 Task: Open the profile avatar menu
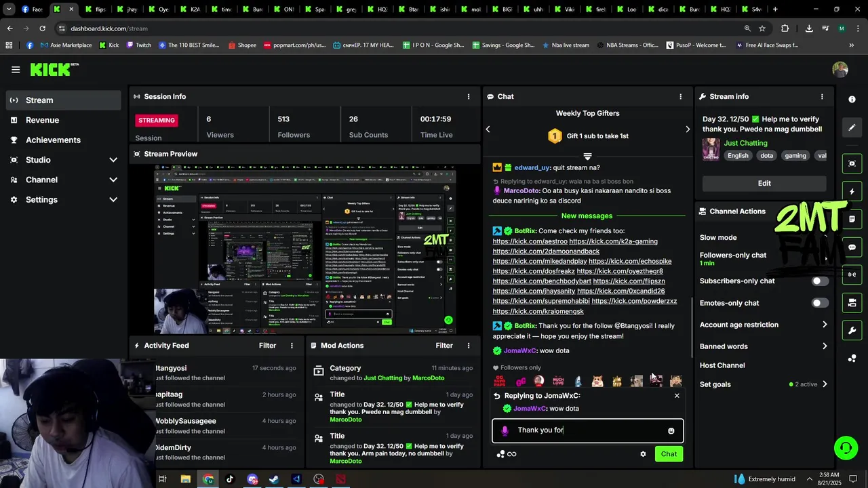(840, 69)
